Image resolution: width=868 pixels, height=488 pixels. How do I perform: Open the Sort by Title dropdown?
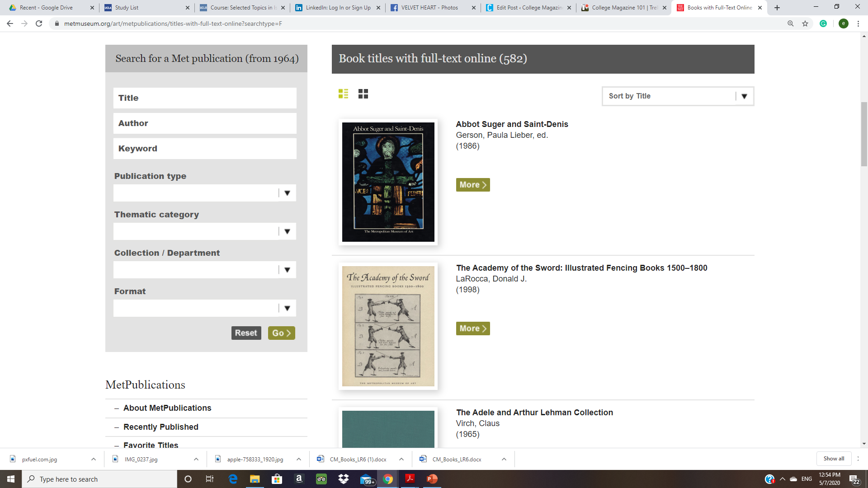click(x=678, y=96)
